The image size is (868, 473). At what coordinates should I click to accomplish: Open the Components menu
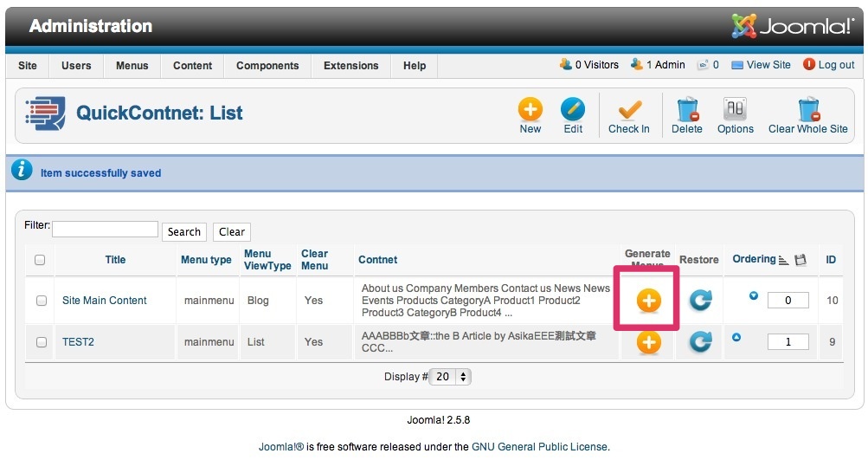tap(267, 65)
